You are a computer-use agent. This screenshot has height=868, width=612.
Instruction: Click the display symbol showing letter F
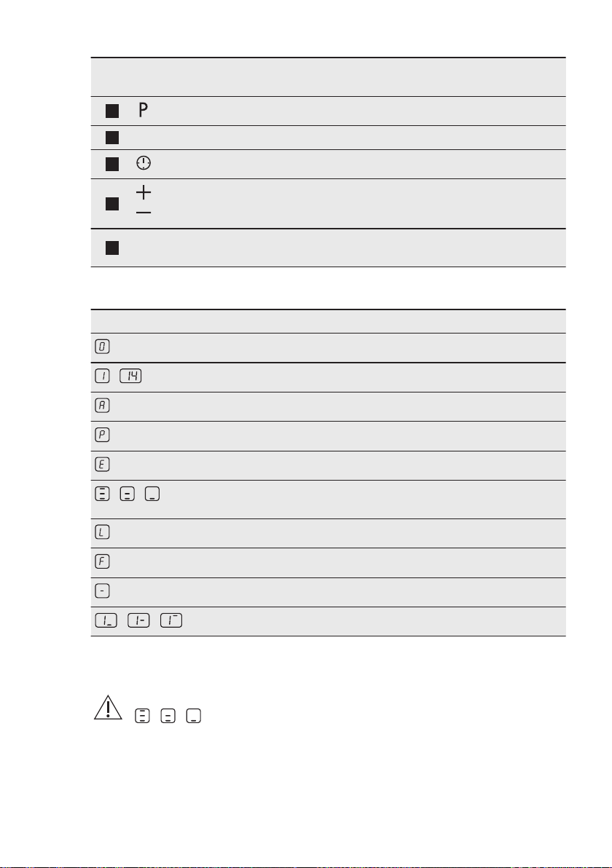click(x=103, y=562)
